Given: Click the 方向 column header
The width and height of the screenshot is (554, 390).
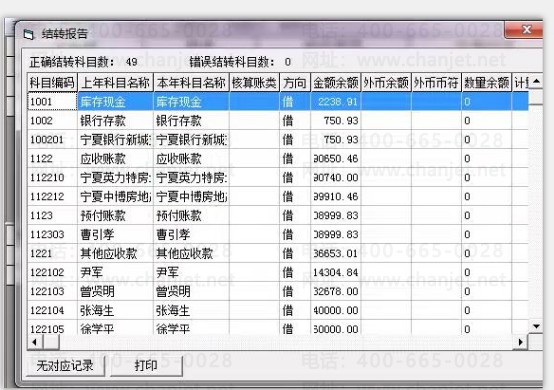Looking at the screenshot, I should pyautogui.click(x=295, y=83).
